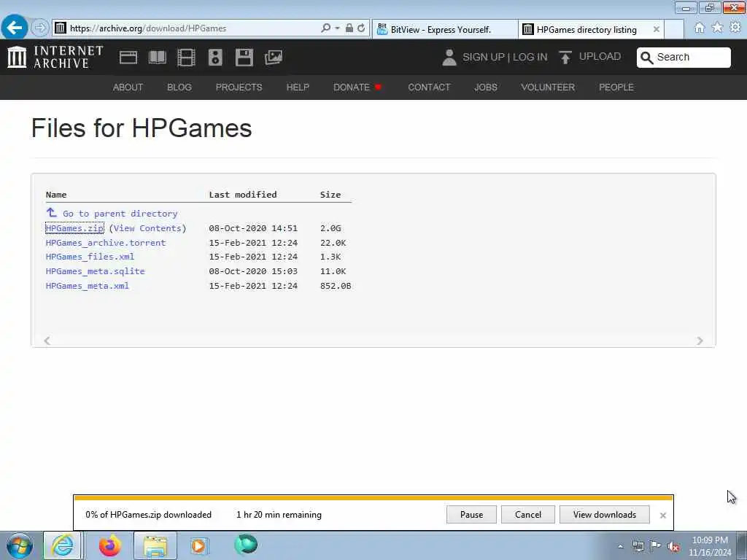Click the LOG IN link
This screenshot has height=560, width=747.
coord(530,57)
